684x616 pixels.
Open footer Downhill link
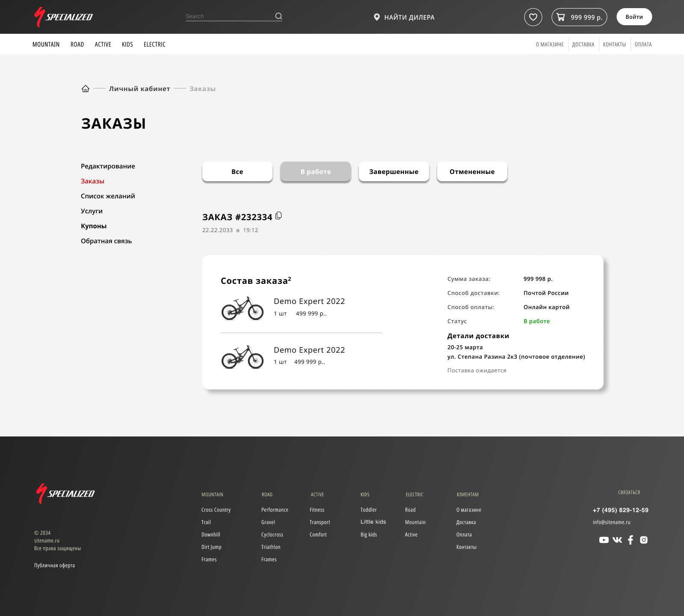click(x=211, y=535)
